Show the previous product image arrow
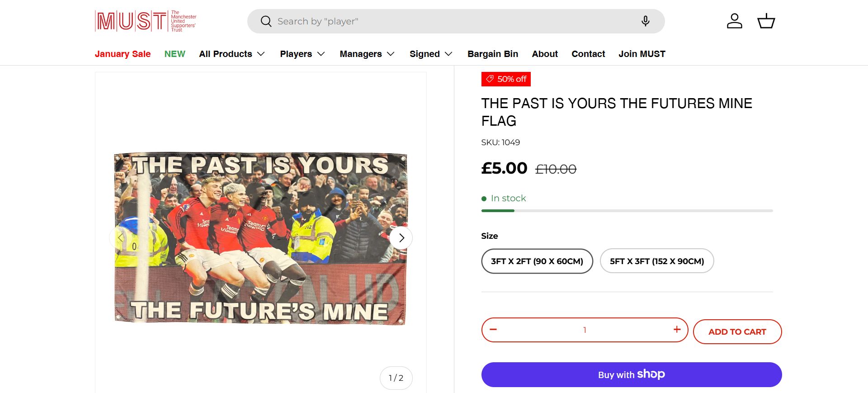The image size is (868, 393). pos(120,238)
